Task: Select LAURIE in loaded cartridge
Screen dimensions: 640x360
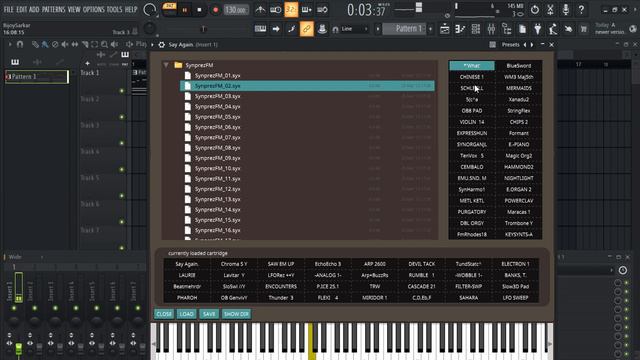Action: [187, 275]
